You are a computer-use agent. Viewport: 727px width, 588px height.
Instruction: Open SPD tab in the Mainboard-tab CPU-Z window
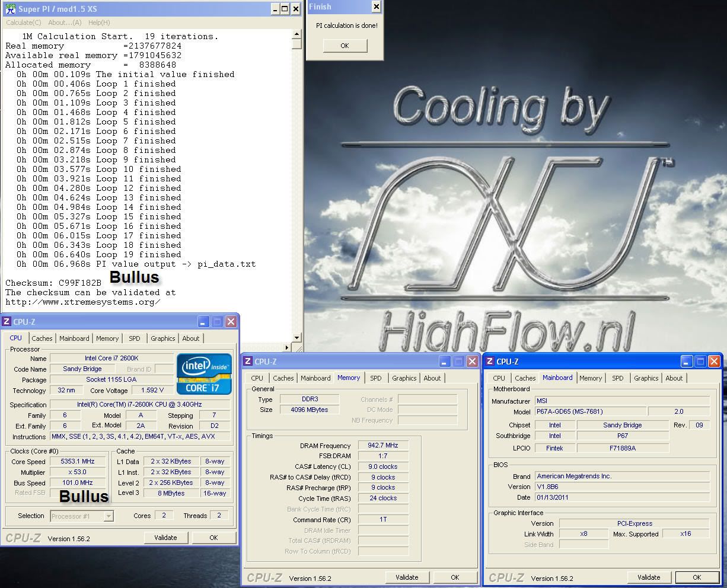pyautogui.click(x=618, y=378)
